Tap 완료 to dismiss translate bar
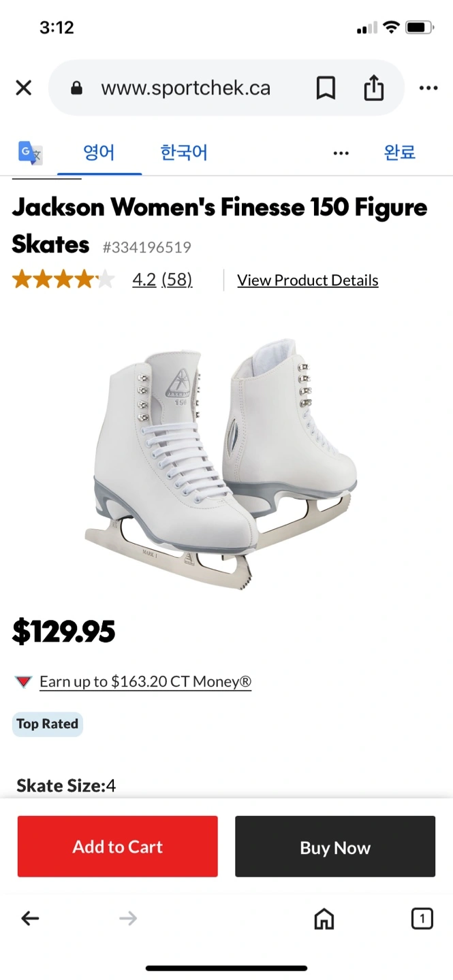 point(400,152)
